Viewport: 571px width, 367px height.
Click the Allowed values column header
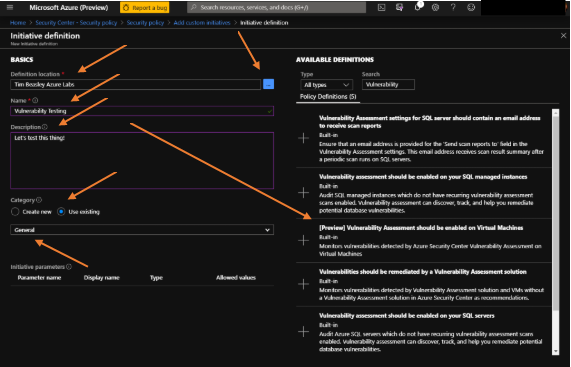236,277
